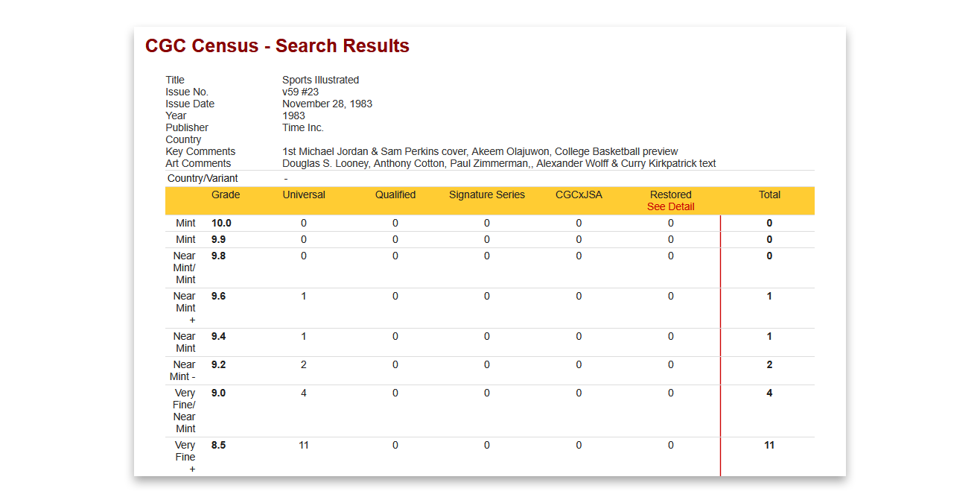Click the Signature Series count 0 for grade 9.9

point(487,239)
